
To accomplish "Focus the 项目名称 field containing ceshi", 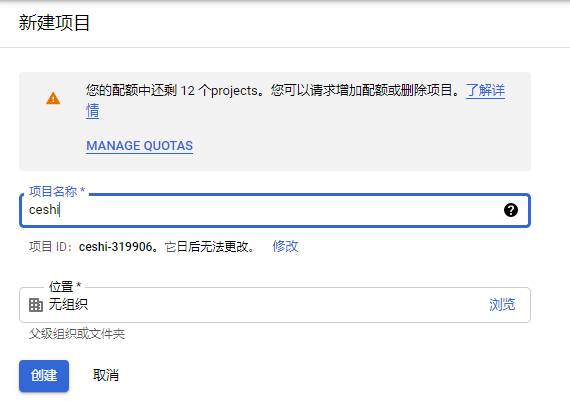I will [275, 210].
